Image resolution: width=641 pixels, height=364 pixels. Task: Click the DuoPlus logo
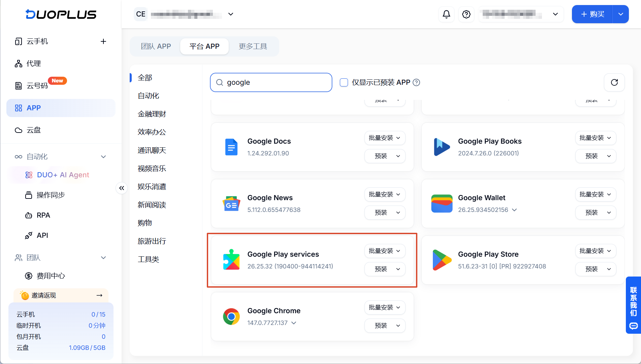click(x=61, y=14)
